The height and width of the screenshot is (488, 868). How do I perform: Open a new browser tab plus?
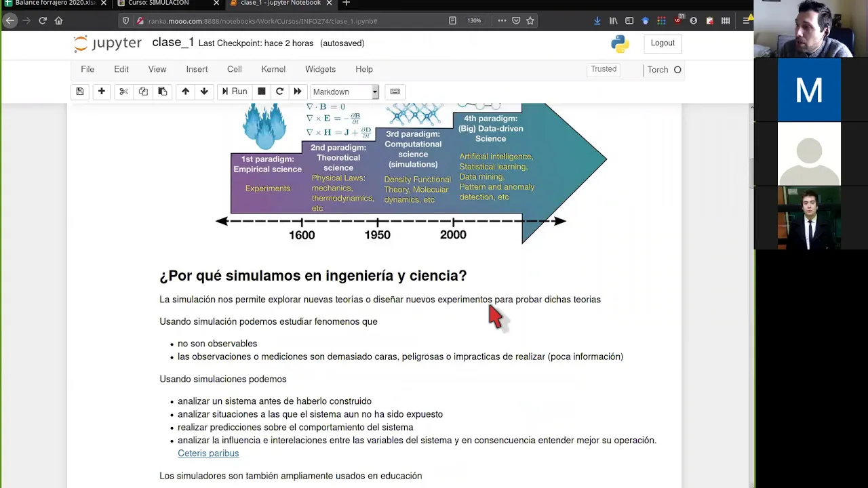point(346,3)
